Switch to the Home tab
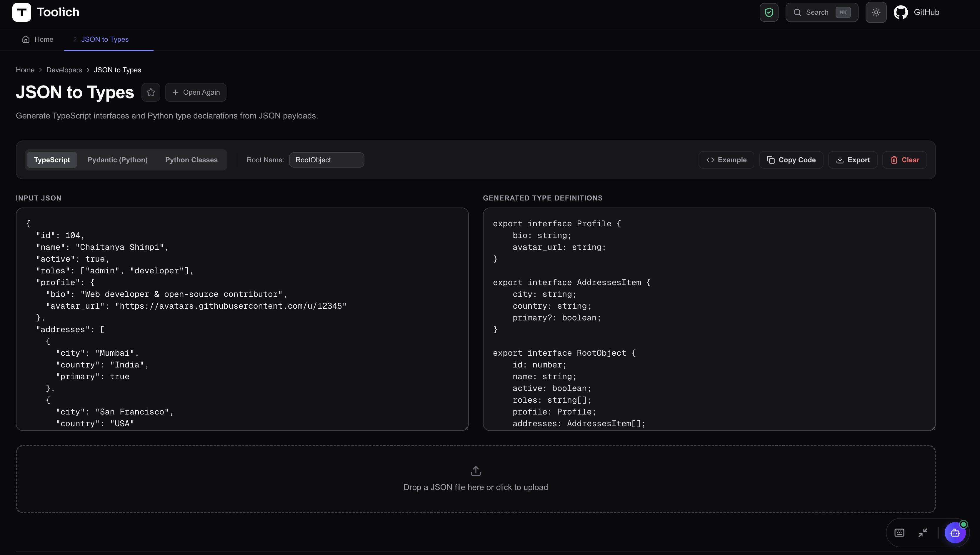 click(x=38, y=39)
